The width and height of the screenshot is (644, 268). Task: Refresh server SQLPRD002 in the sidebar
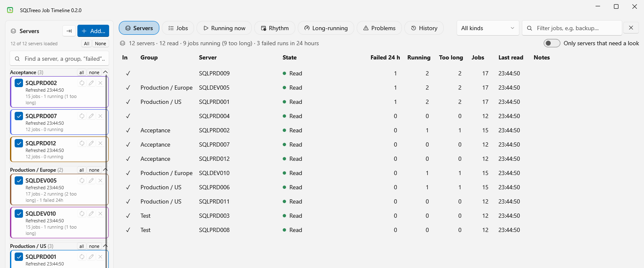point(82,83)
